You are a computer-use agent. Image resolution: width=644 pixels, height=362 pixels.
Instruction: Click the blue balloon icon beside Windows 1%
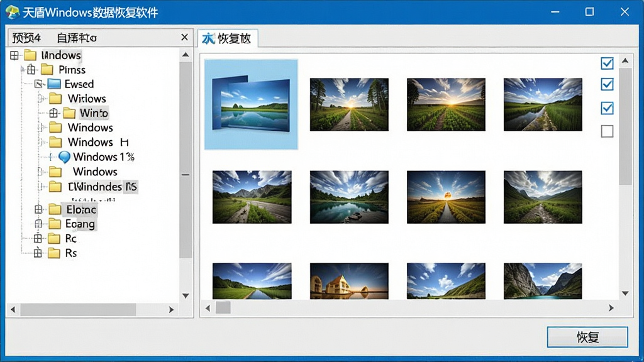(x=65, y=156)
